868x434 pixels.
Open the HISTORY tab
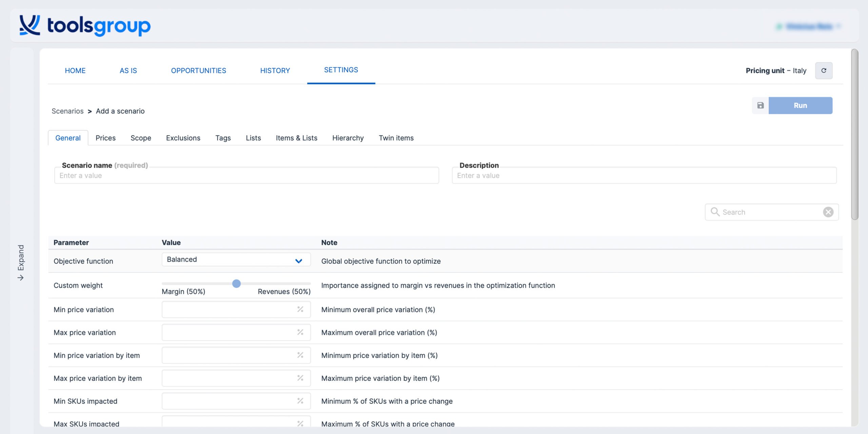275,71
